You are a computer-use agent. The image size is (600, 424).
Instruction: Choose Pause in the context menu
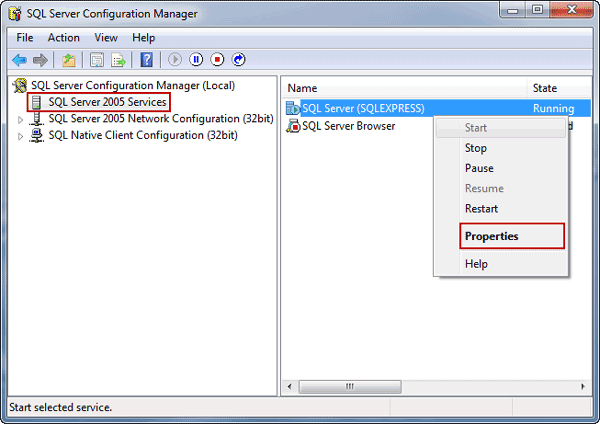[x=501, y=168]
